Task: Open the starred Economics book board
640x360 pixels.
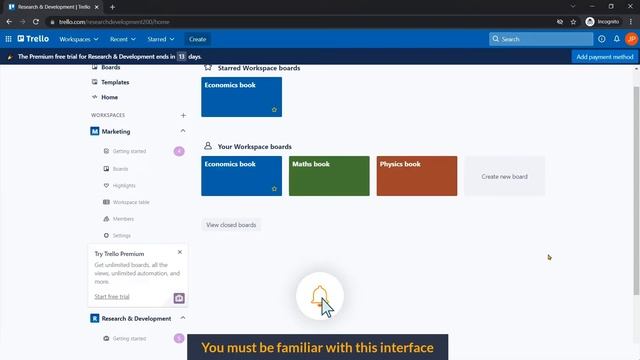Action: pyautogui.click(x=241, y=97)
